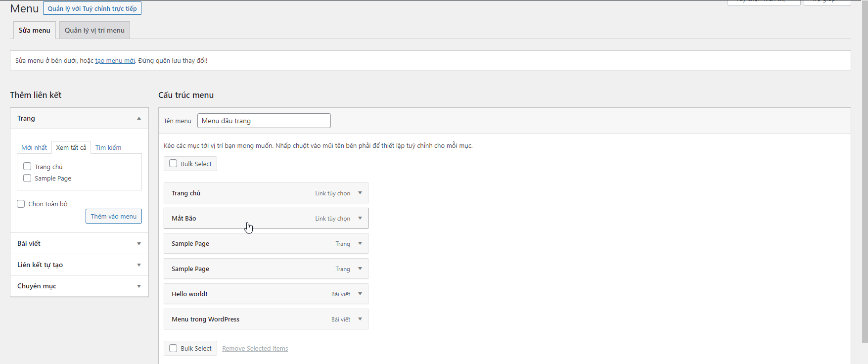
Task: Click the Tên menu text field
Action: pos(264,121)
